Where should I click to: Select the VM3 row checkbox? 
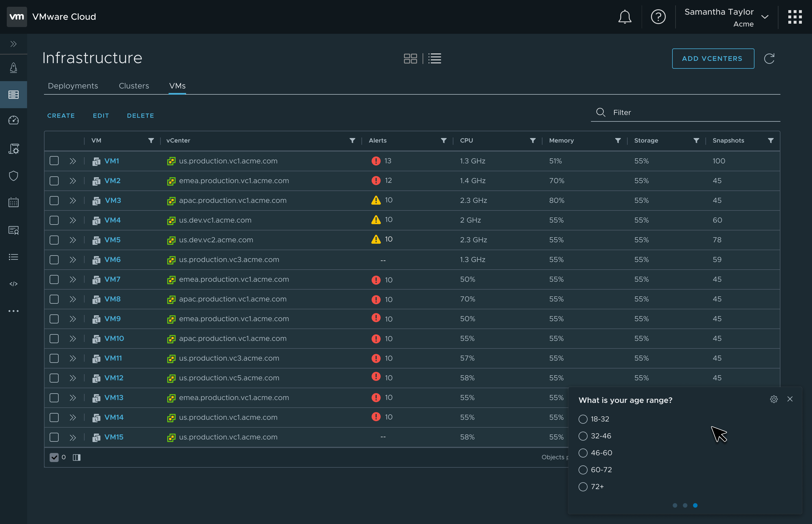point(54,200)
